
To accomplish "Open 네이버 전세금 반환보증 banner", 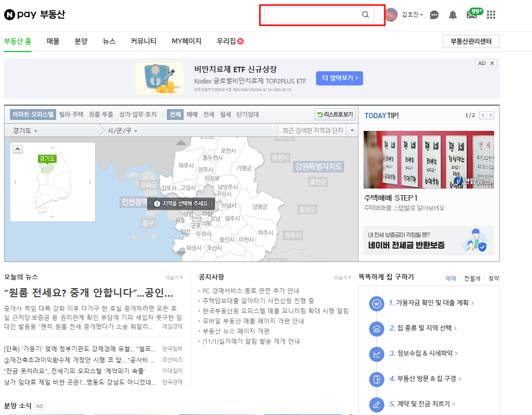I will point(428,241).
